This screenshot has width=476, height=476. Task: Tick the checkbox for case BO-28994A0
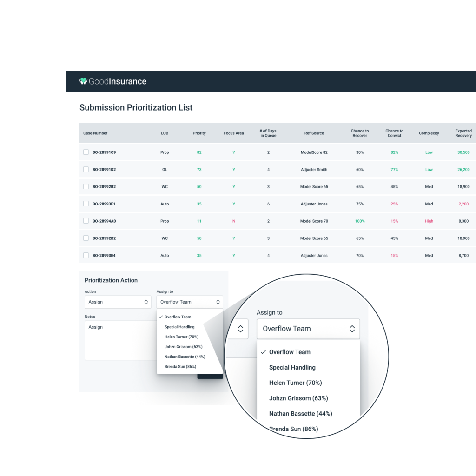pos(86,221)
